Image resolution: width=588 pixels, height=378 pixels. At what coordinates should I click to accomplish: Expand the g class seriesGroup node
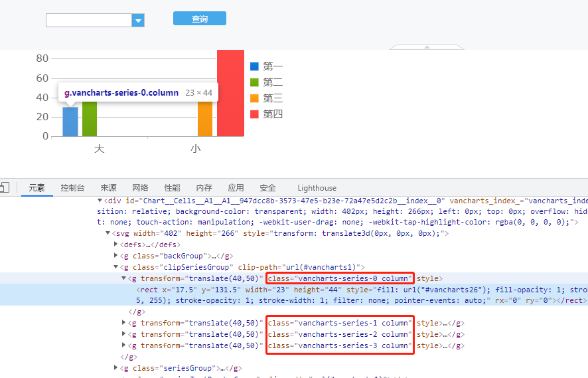tap(116, 367)
